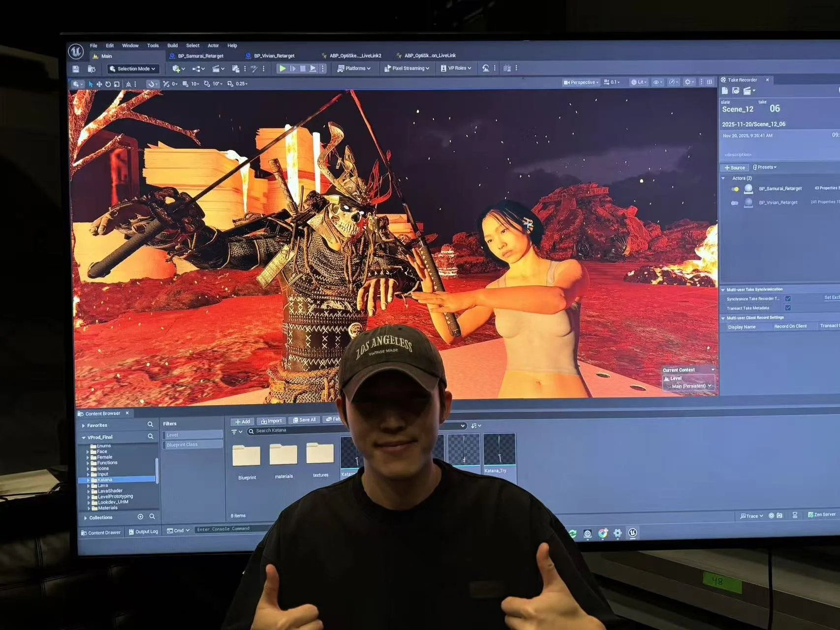Open the Lit view mode dropdown
This screenshot has width=840, height=630.
pos(639,83)
